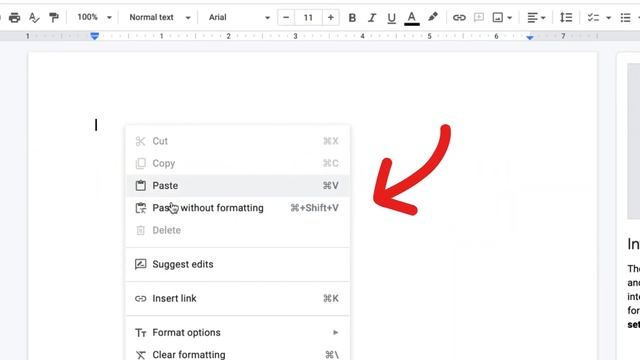The height and width of the screenshot is (360, 640).
Task: Choose Paste without formatting
Action: [238, 208]
